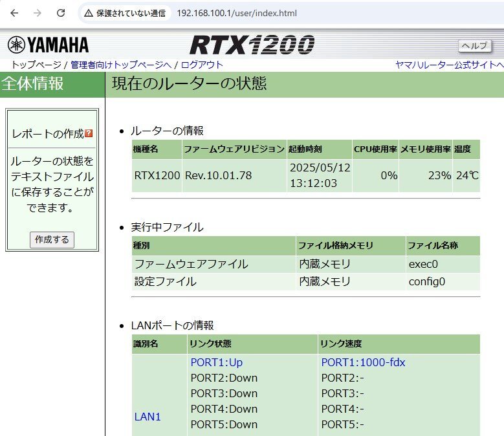The width and height of the screenshot is (504, 436).
Task: Click PORT4:Down link status
Action: [224, 409]
